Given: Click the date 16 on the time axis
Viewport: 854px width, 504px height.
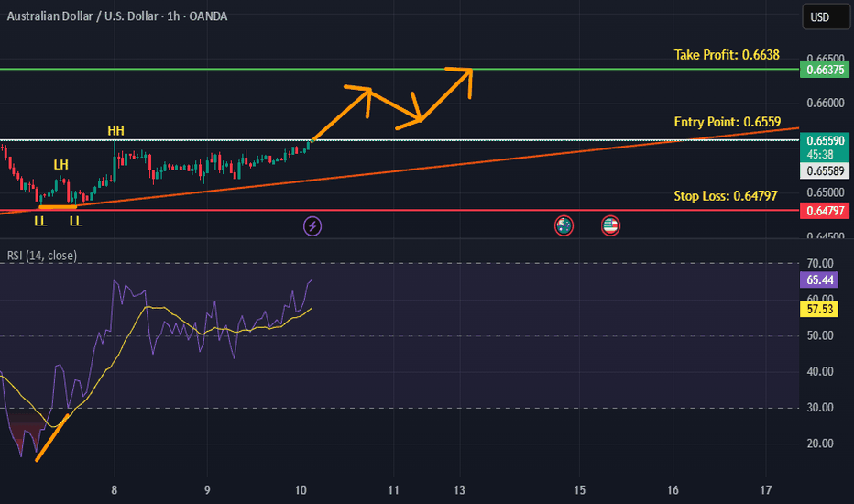Looking at the screenshot, I should point(673,490).
